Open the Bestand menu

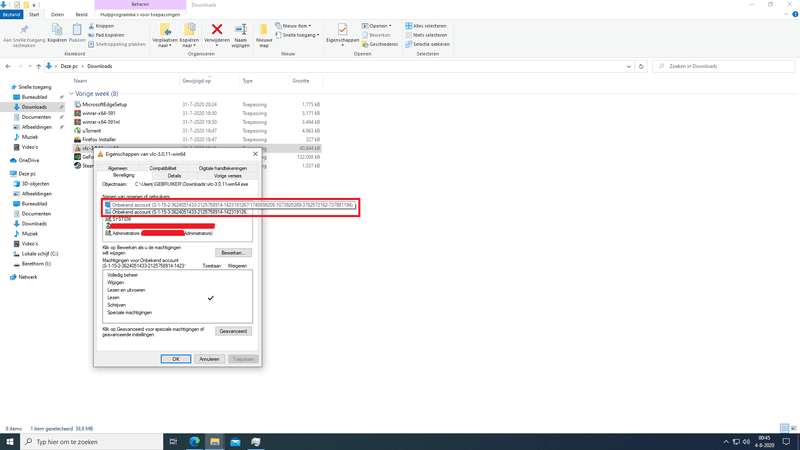[11, 15]
